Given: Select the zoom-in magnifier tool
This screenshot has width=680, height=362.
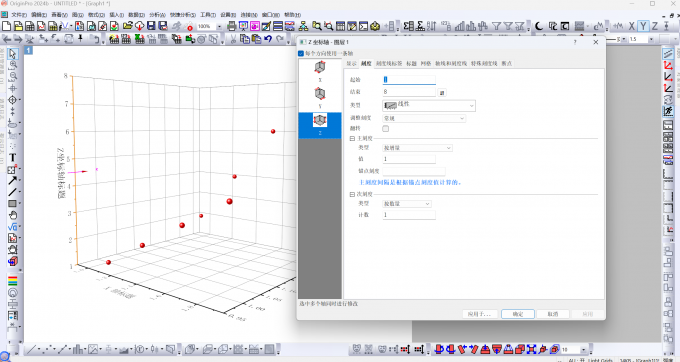Looking at the screenshot, I should 13,65.
